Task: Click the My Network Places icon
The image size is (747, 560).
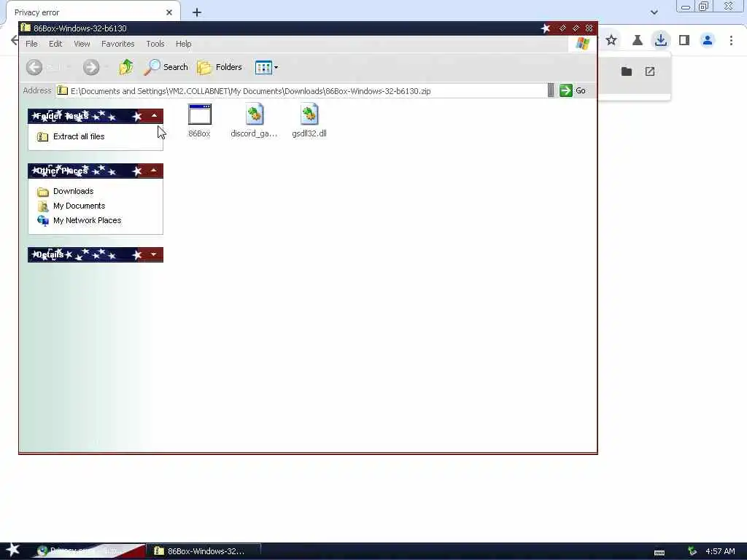Action: [x=43, y=220]
